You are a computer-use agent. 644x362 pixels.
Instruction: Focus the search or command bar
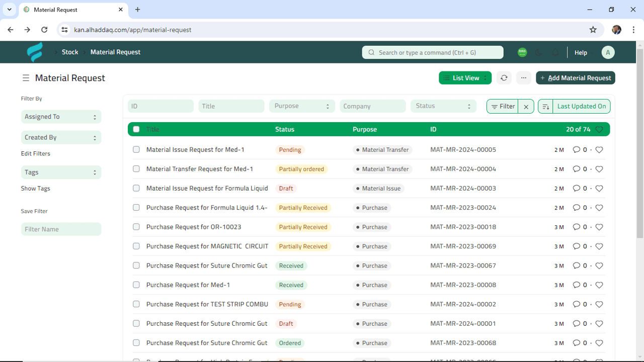pyautogui.click(x=433, y=52)
